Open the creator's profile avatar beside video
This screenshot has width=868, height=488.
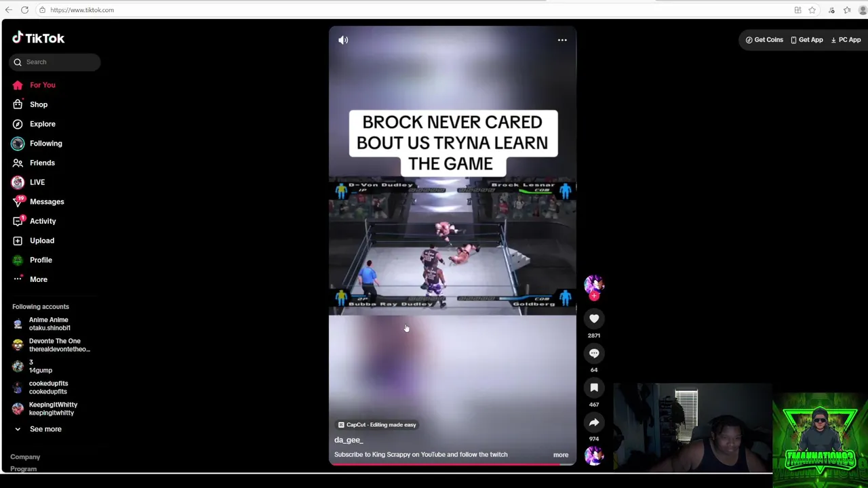click(594, 284)
